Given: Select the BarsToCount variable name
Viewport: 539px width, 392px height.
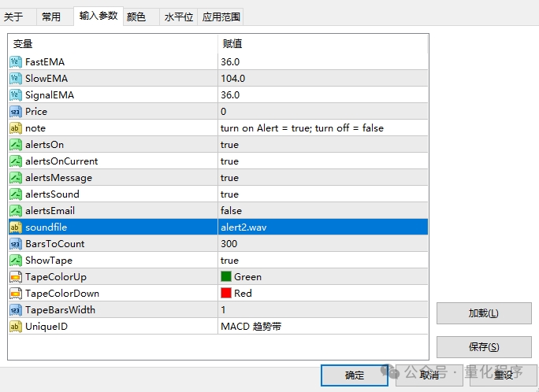Looking at the screenshot, I should [x=54, y=244].
